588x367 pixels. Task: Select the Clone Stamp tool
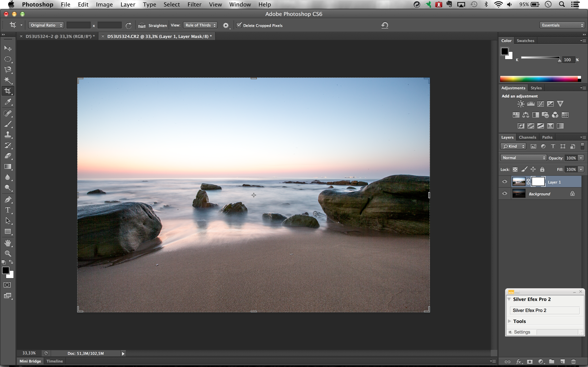[8, 135]
